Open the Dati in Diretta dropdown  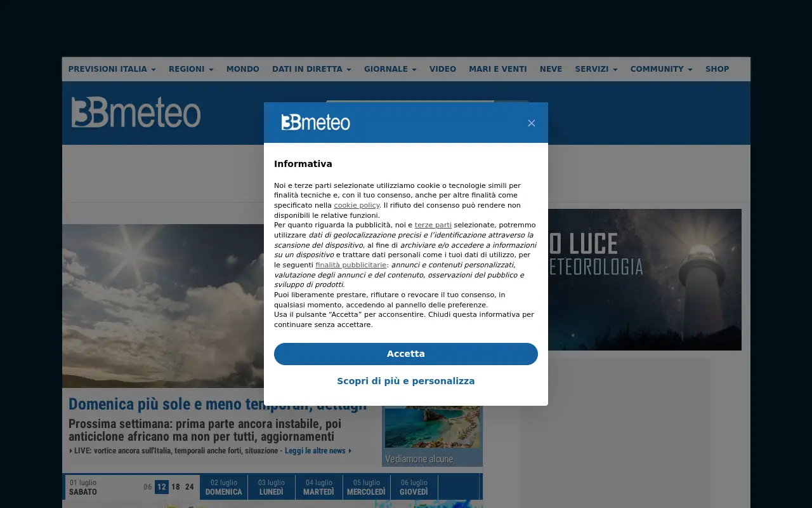[x=311, y=69]
